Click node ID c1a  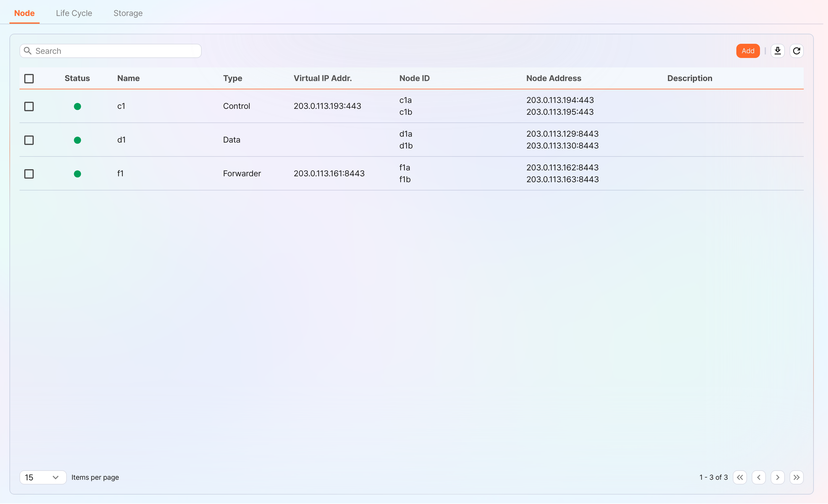coord(405,100)
